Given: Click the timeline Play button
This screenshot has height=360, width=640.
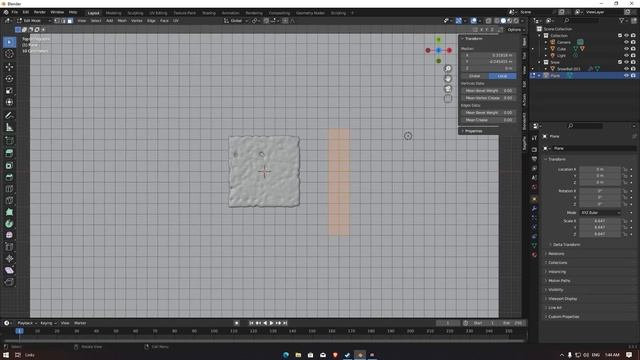Looking at the screenshot, I should tap(271, 323).
